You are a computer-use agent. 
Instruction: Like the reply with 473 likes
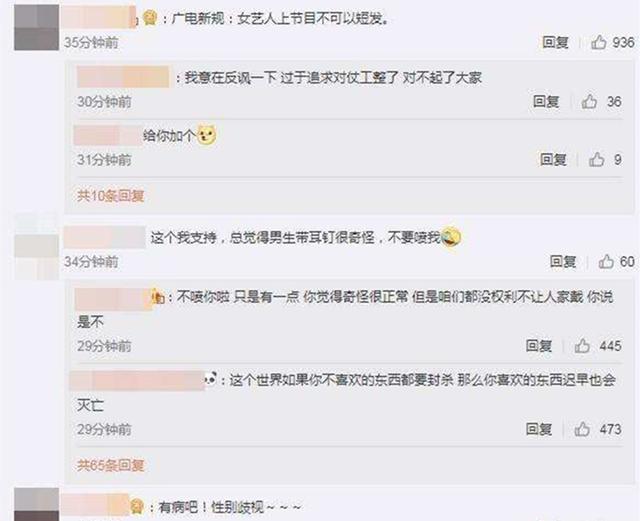[x=582, y=429]
